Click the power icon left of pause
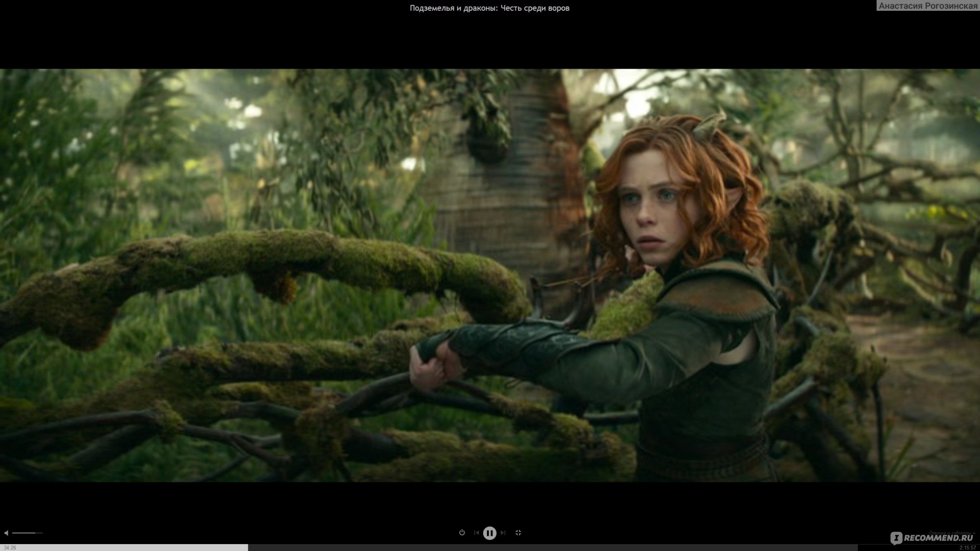980x551 pixels. point(462,533)
